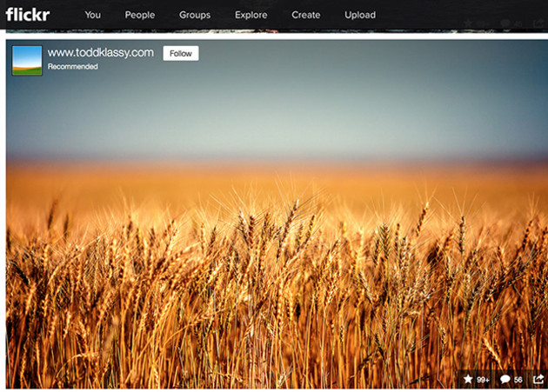The height and width of the screenshot is (392, 548).
Task: Open the Explore menu
Action: coord(251,15)
